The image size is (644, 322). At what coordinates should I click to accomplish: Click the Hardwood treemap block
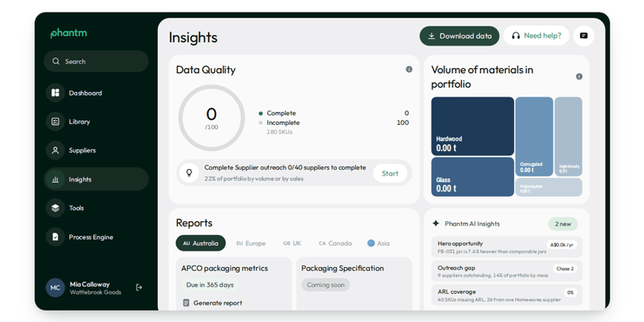click(472, 126)
